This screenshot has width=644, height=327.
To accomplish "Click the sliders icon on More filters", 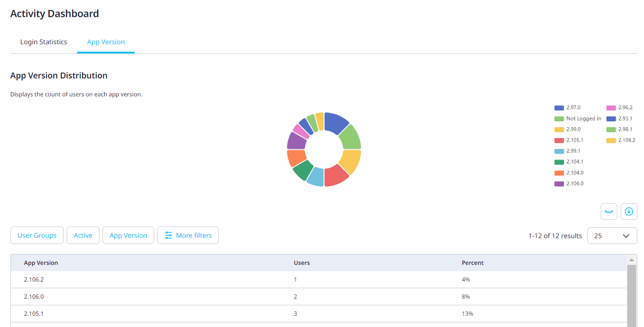I will (x=168, y=235).
